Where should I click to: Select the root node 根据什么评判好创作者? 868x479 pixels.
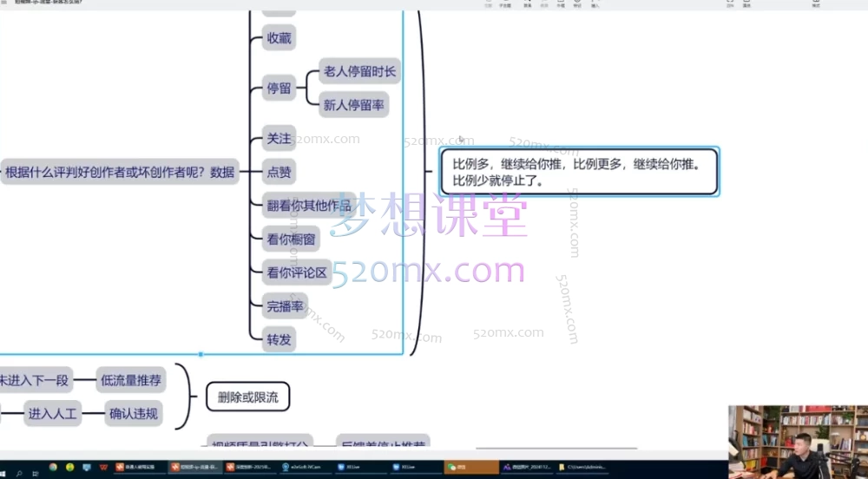120,172
